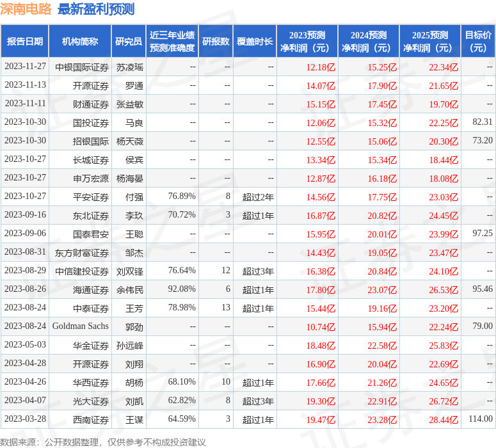Click the 最新盈利预测 heading
This screenshot has height=448, width=496.
96,9
